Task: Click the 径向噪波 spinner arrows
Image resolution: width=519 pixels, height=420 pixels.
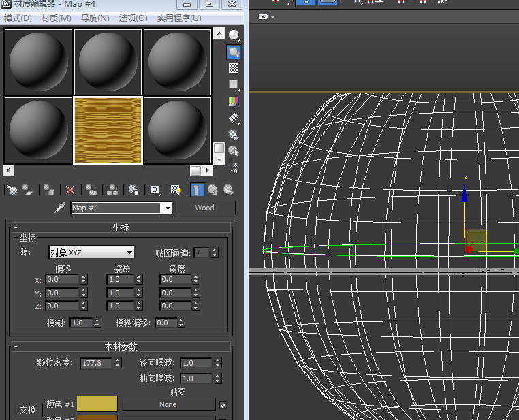Action: (217, 363)
